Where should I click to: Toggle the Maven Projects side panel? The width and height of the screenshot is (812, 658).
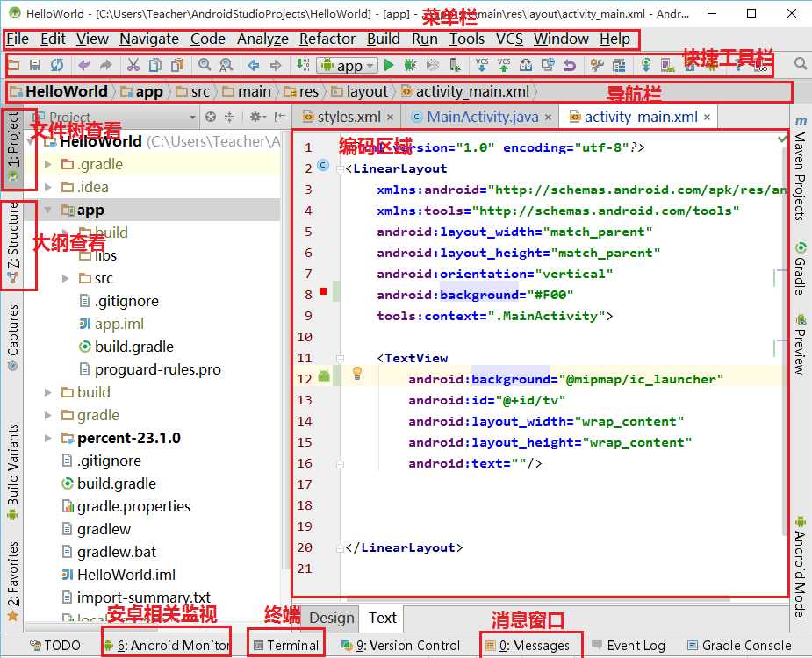coord(800,168)
